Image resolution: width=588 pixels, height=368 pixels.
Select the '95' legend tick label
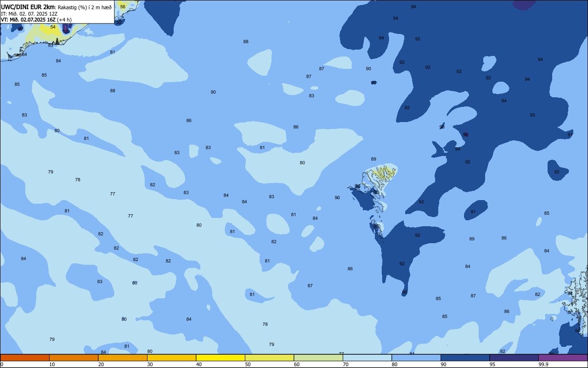click(492, 364)
